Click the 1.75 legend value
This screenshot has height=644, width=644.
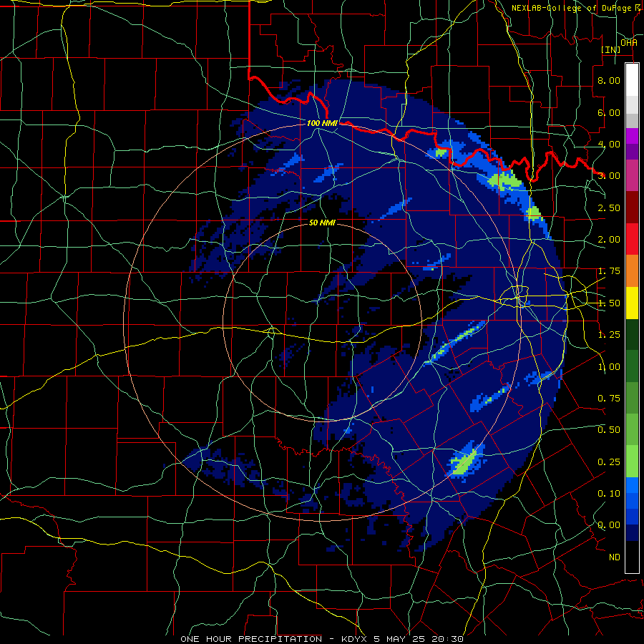[x=609, y=271]
